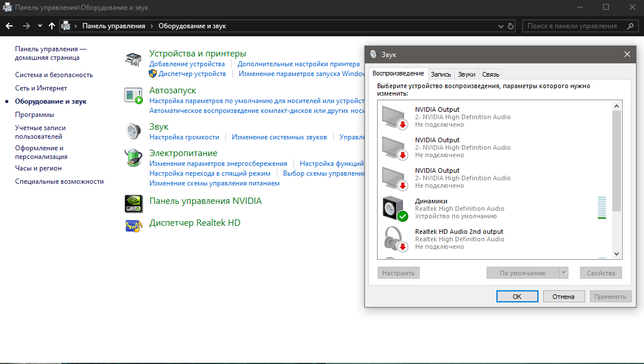Click 'По умолчанию' button
This screenshot has width=644, height=364.
click(x=523, y=273)
